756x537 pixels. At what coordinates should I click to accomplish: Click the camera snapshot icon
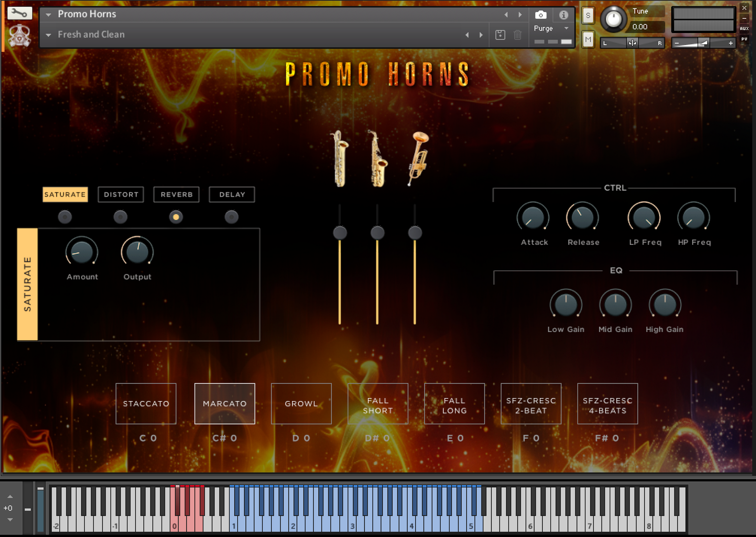point(540,15)
